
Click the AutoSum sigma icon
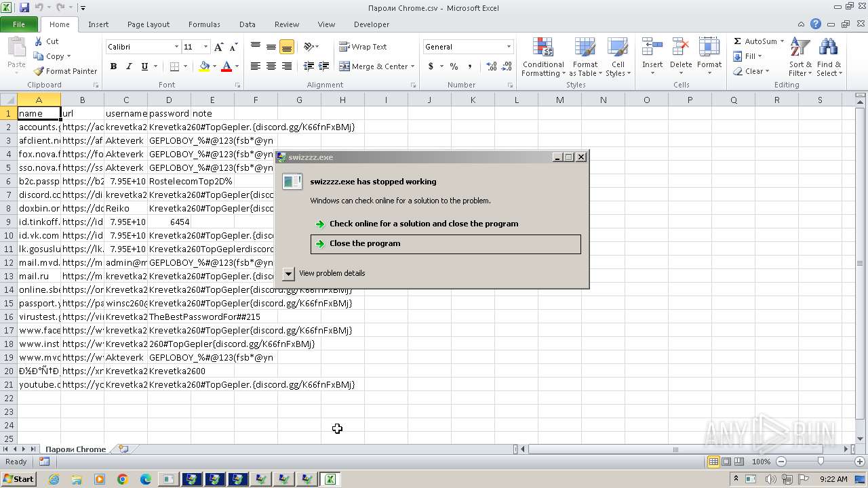click(x=738, y=41)
